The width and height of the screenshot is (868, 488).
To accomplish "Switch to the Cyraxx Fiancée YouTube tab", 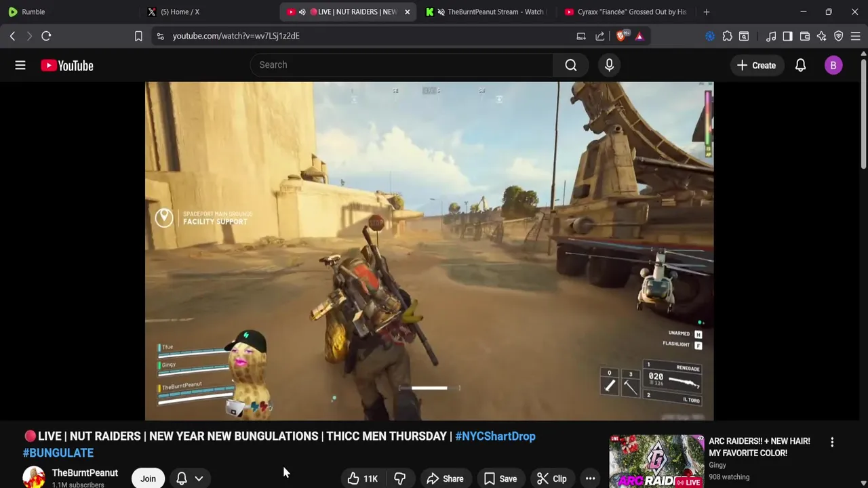I will [x=625, y=12].
